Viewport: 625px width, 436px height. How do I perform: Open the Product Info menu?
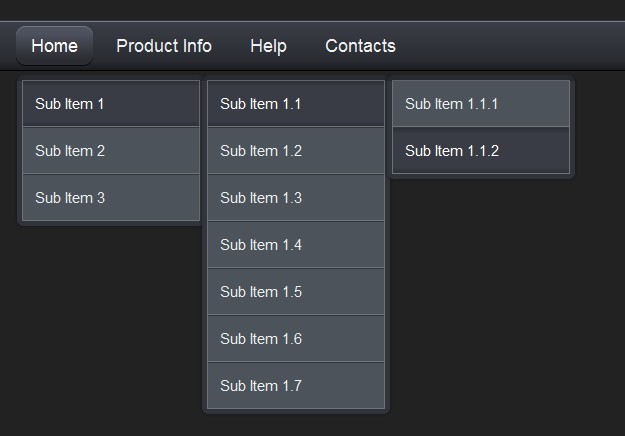pos(164,46)
